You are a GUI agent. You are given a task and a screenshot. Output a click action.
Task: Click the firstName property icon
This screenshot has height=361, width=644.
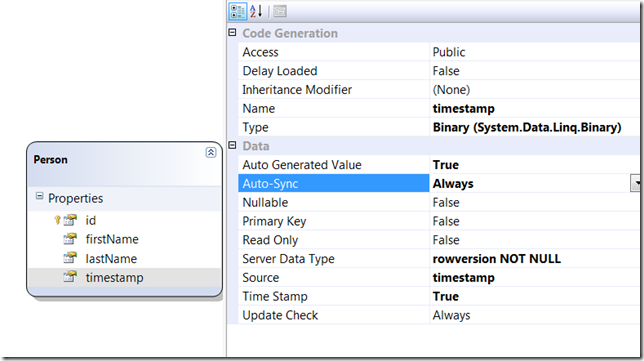(70, 239)
